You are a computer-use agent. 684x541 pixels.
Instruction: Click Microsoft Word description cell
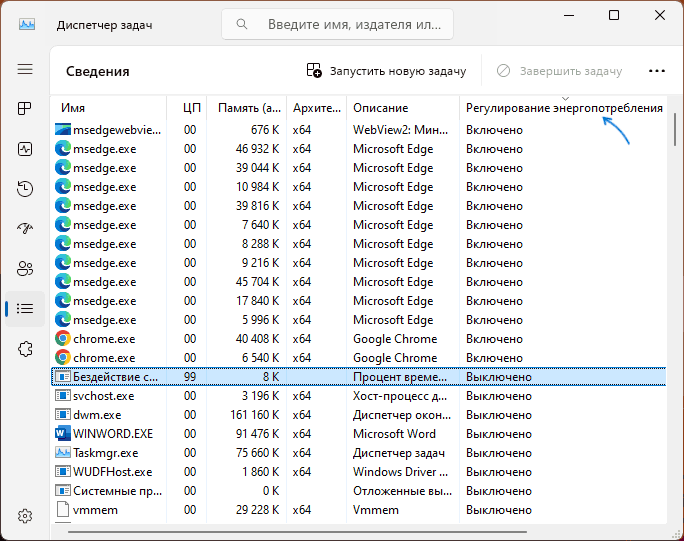(394, 434)
